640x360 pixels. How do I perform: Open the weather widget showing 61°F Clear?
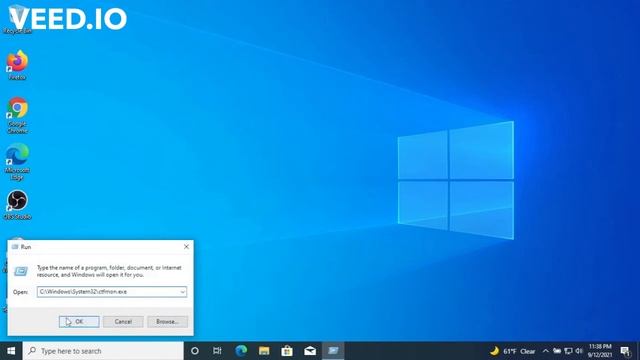(512, 351)
